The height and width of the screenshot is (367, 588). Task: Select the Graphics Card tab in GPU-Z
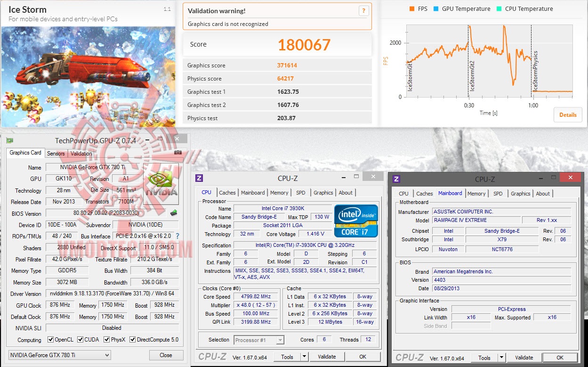(x=25, y=153)
